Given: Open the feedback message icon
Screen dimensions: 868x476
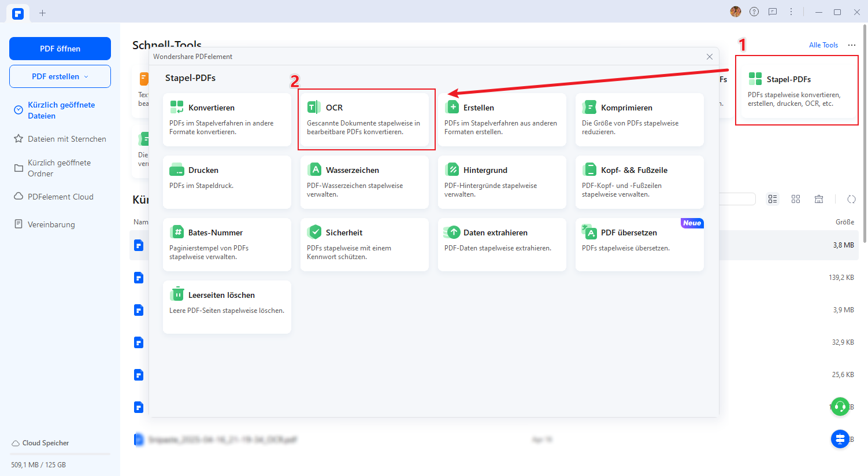Looking at the screenshot, I should pyautogui.click(x=773, y=12).
